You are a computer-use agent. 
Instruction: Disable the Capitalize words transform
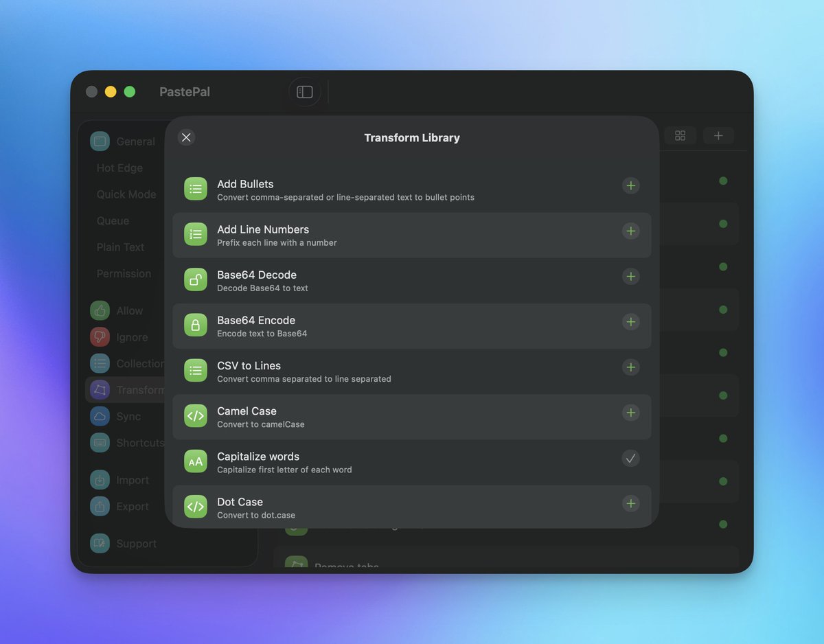[630, 458]
